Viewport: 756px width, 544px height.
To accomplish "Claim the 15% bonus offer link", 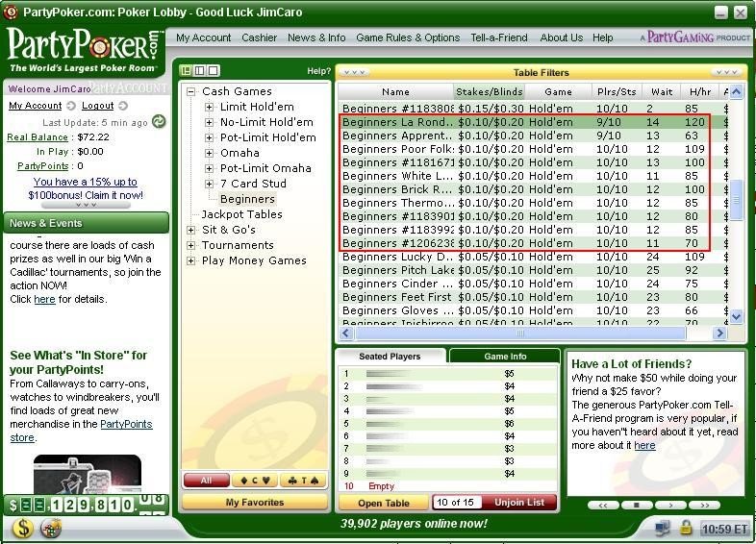I will 86,188.
